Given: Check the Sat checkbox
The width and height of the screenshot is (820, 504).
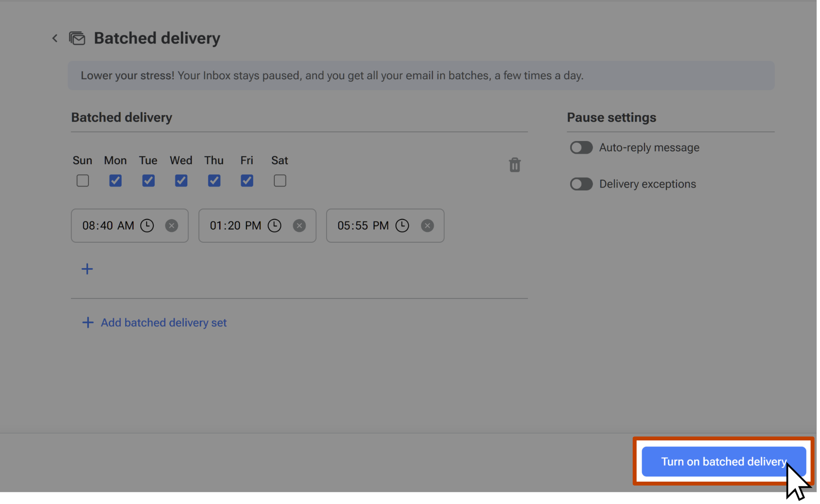Looking at the screenshot, I should pos(280,181).
